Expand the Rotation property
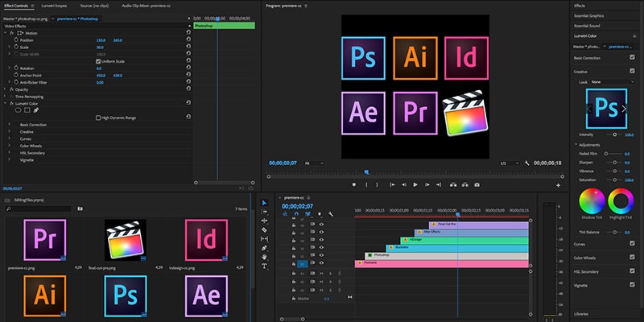Screen dimensions: 644x322 (9, 68)
